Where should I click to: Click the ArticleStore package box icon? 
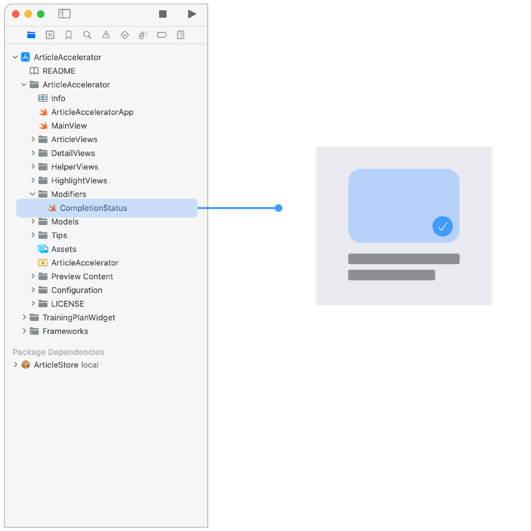pos(25,365)
